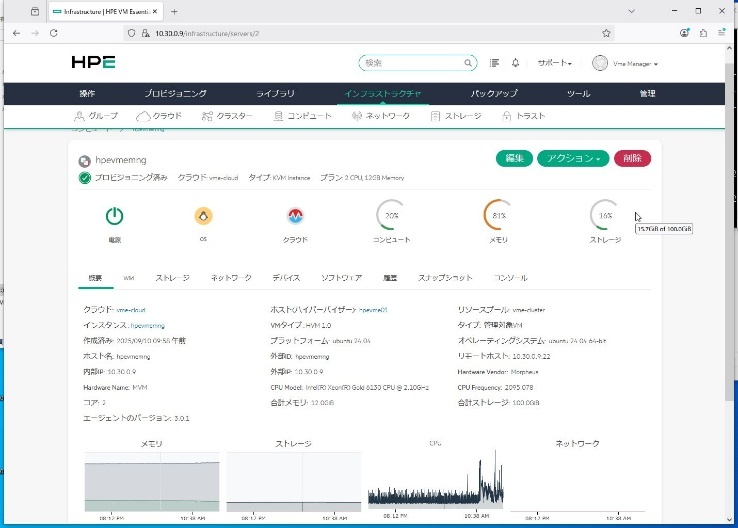The height and width of the screenshot is (528, 738).
Task: Open the activity list icon beside search
Action: coord(495,63)
